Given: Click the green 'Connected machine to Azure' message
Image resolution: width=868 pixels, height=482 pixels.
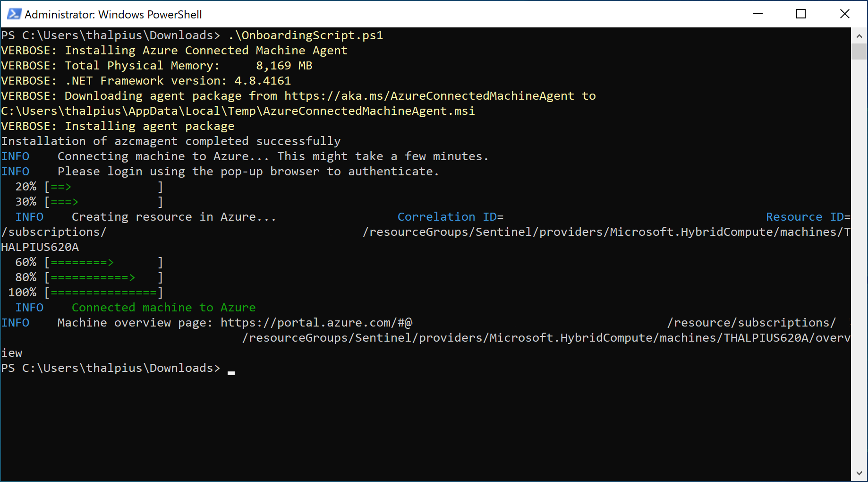Looking at the screenshot, I should click(x=163, y=308).
